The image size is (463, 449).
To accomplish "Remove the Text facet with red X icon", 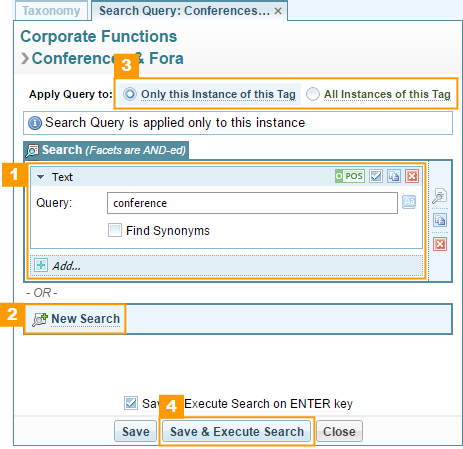I will [412, 176].
